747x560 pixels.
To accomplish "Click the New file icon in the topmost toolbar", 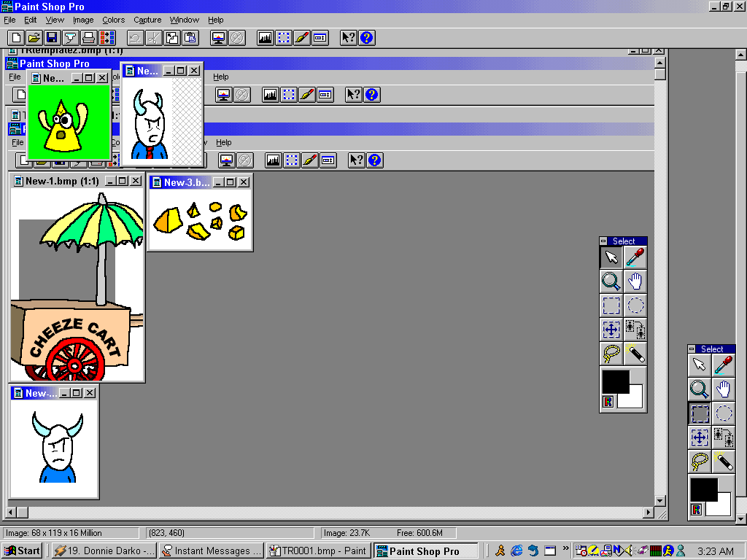I will [15, 37].
